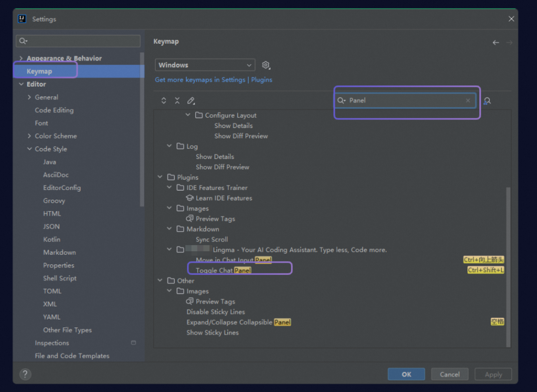Collapse the Configure Layout group

coord(188,115)
